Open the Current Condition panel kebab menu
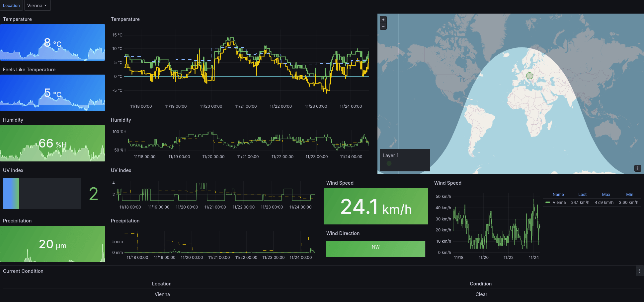 coord(640,271)
